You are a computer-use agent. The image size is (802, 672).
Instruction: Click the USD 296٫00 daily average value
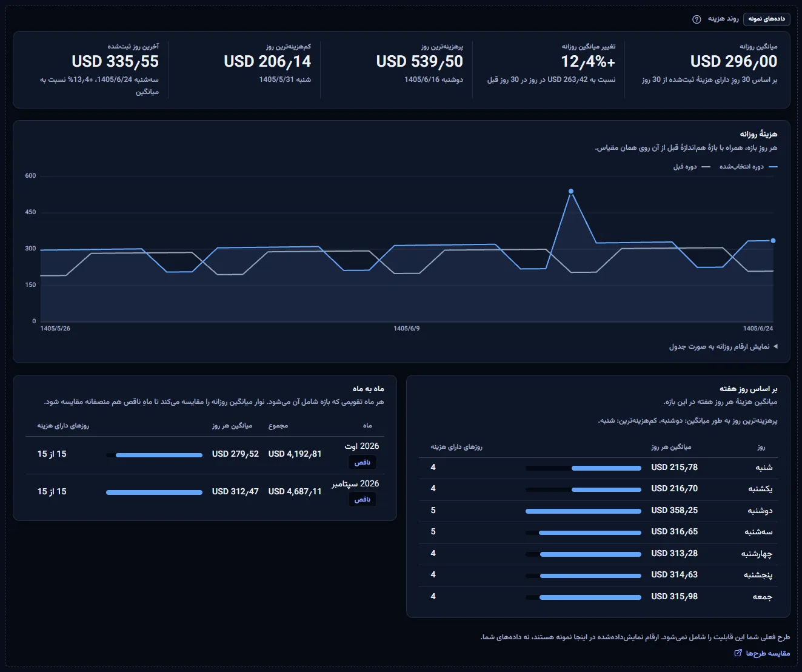(x=733, y=61)
